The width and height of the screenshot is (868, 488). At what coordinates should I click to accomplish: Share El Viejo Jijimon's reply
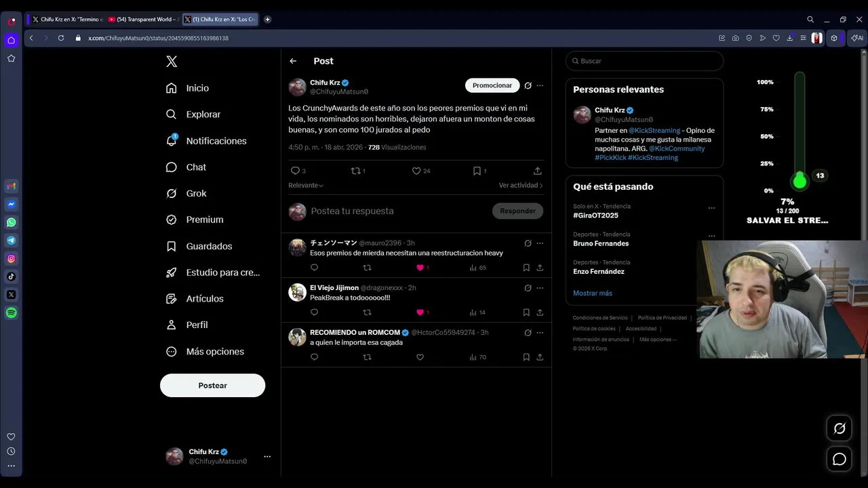[540, 312]
